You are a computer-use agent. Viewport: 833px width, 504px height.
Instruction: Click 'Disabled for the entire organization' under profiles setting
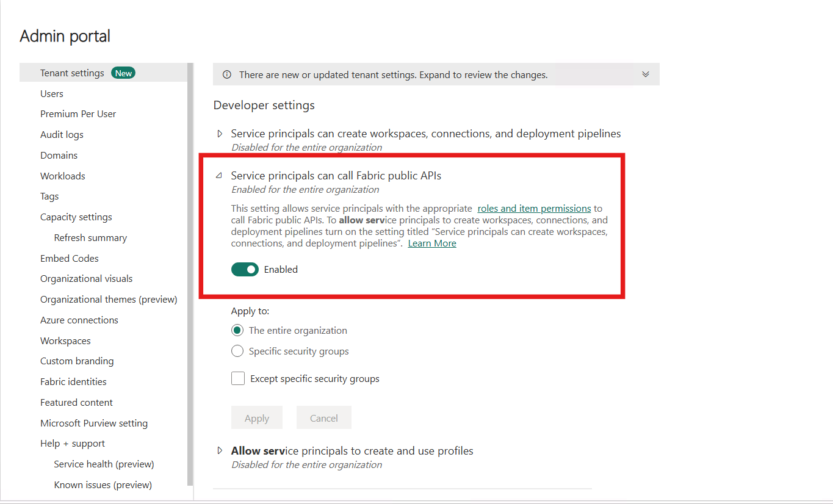tap(306, 465)
